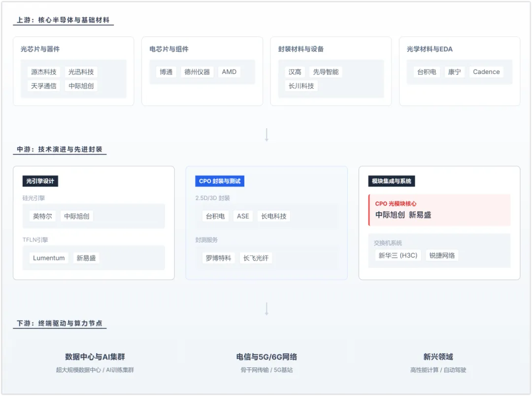
Task: Click the 硅光引擎 subsection label
Action: 33,198
